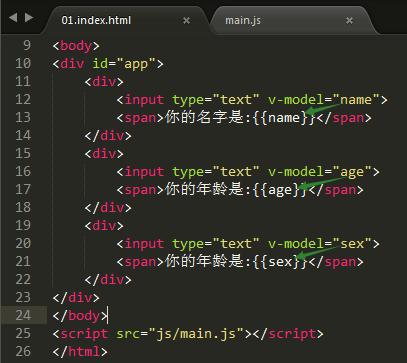Click the previous tab left arrow
The image size is (407, 363).
(x=13, y=17)
